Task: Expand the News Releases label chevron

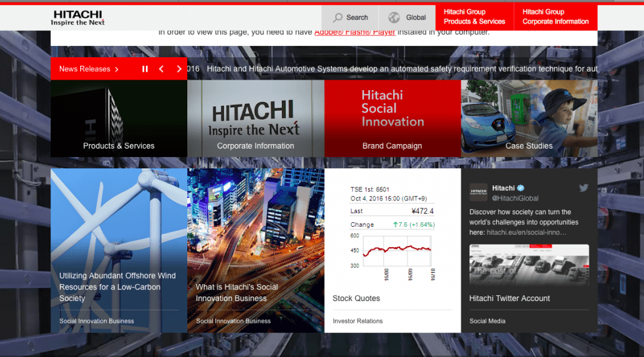Action: (117, 69)
